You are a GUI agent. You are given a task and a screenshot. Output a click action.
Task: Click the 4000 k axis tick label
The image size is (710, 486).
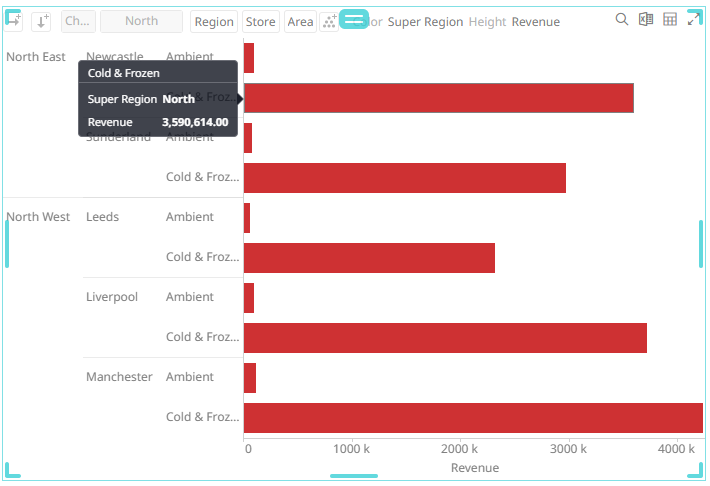(x=676, y=449)
